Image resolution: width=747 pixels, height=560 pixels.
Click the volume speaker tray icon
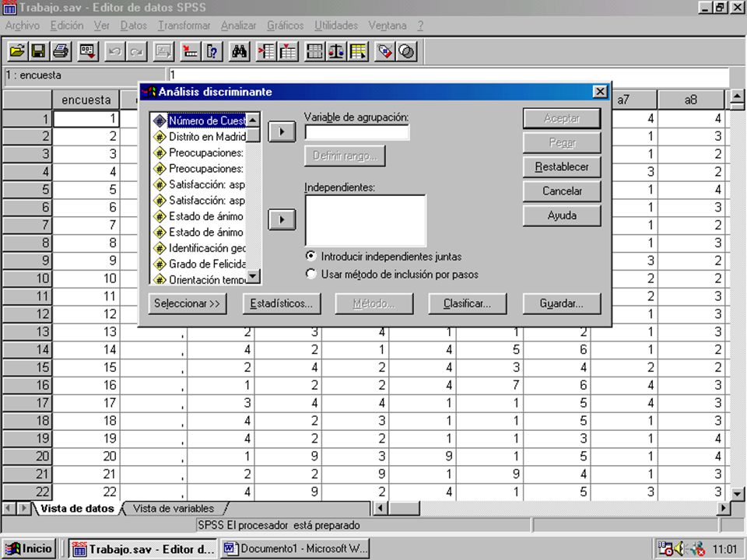click(x=680, y=548)
